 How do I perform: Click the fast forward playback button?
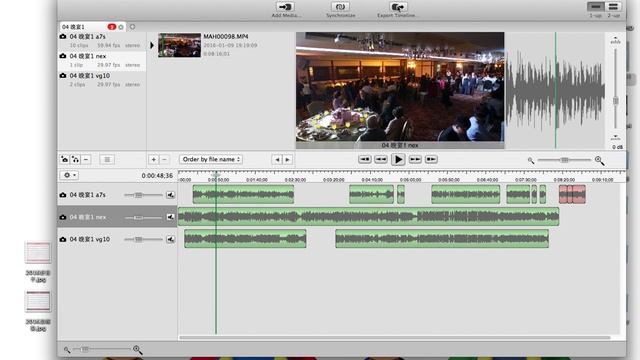tap(415, 159)
